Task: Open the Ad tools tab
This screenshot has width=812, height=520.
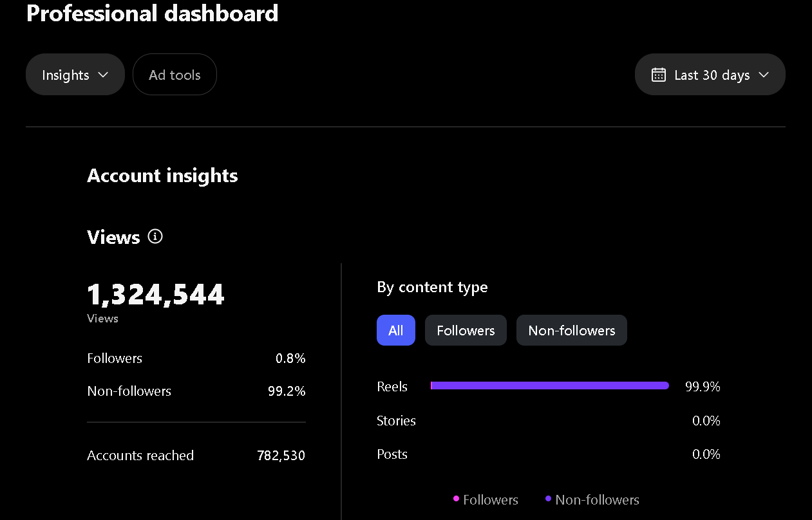Action: pos(175,75)
